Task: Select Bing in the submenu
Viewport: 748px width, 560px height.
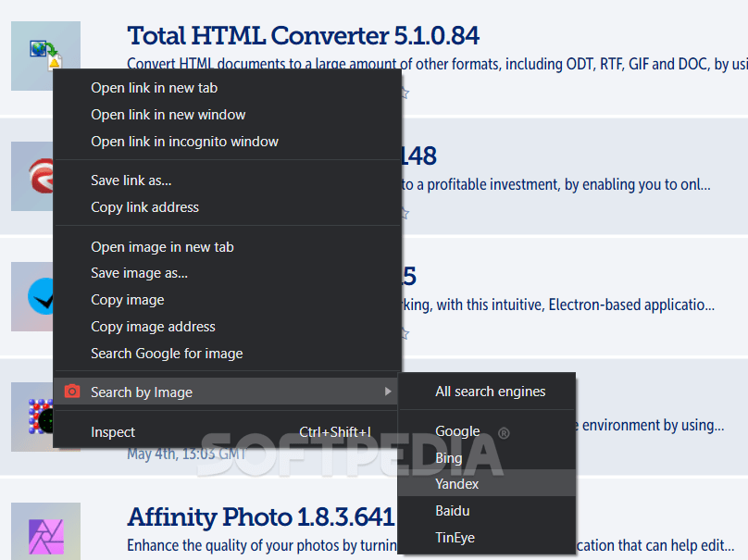Action: [487, 457]
